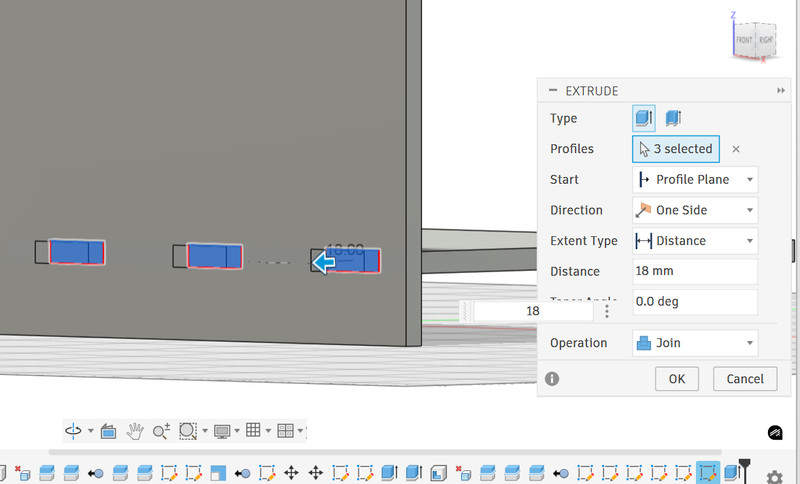Click the timeline playhead marker

(745, 469)
